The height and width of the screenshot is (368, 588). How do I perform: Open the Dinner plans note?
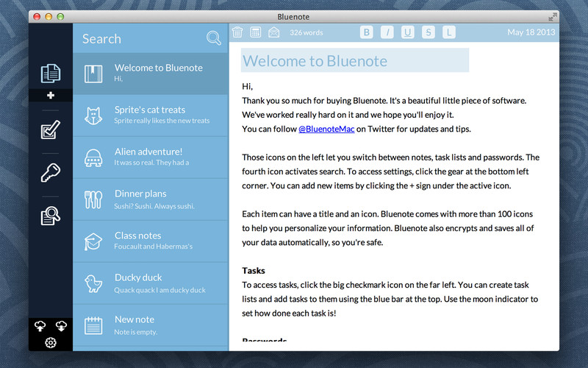click(151, 199)
